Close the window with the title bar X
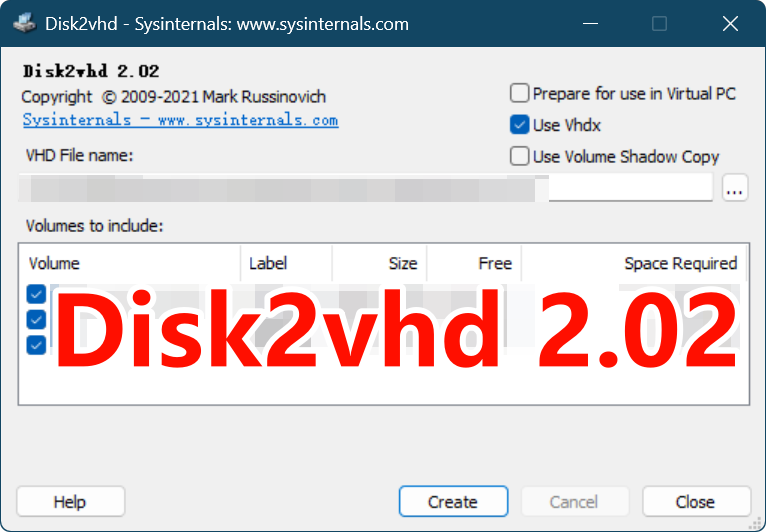The image size is (766, 532). (730, 23)
